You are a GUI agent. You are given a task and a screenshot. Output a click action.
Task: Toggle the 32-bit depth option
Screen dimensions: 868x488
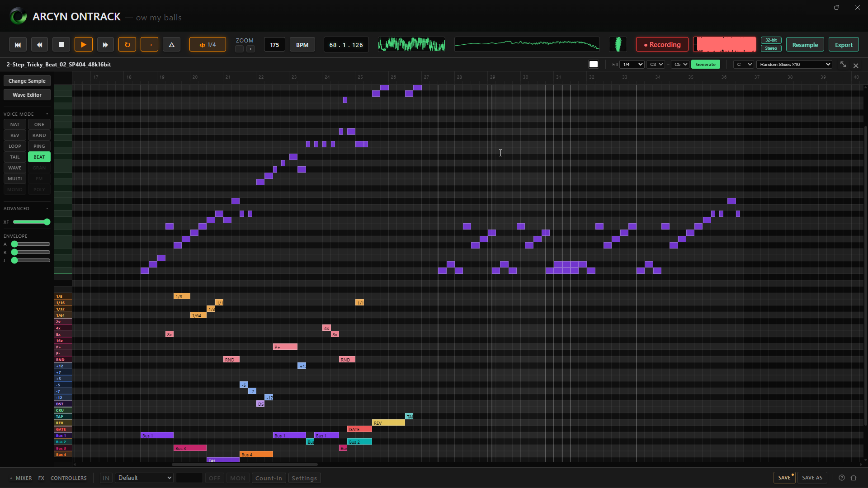771,40
